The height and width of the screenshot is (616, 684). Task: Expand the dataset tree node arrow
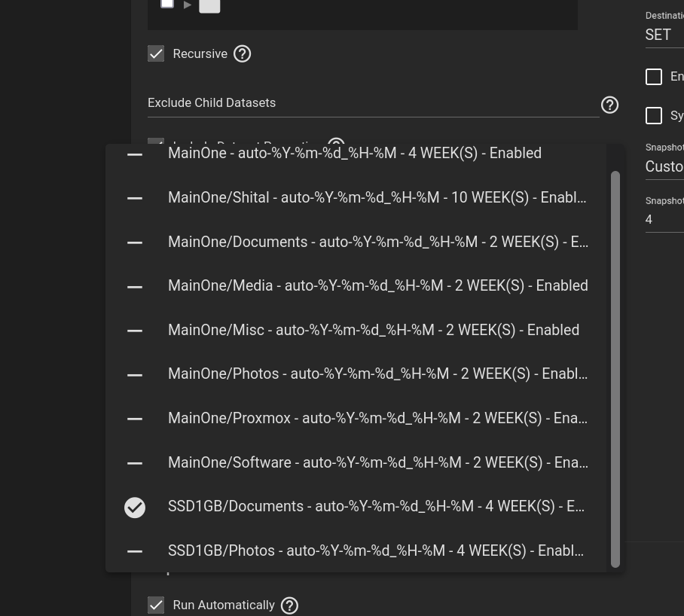click(x=188, y=5)
